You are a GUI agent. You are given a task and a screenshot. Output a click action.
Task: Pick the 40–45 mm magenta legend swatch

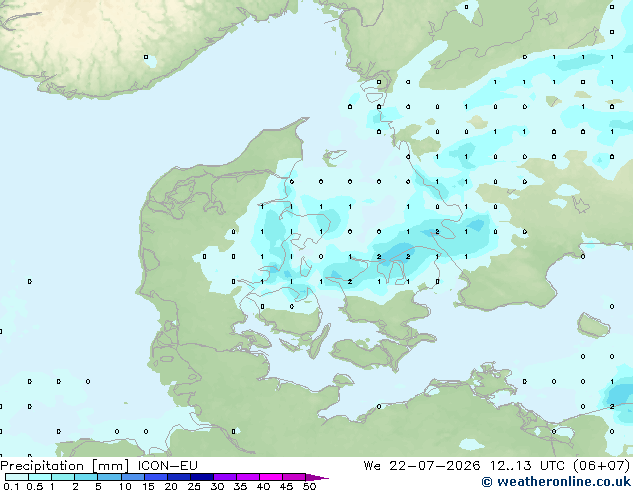(x=271, y=477)
